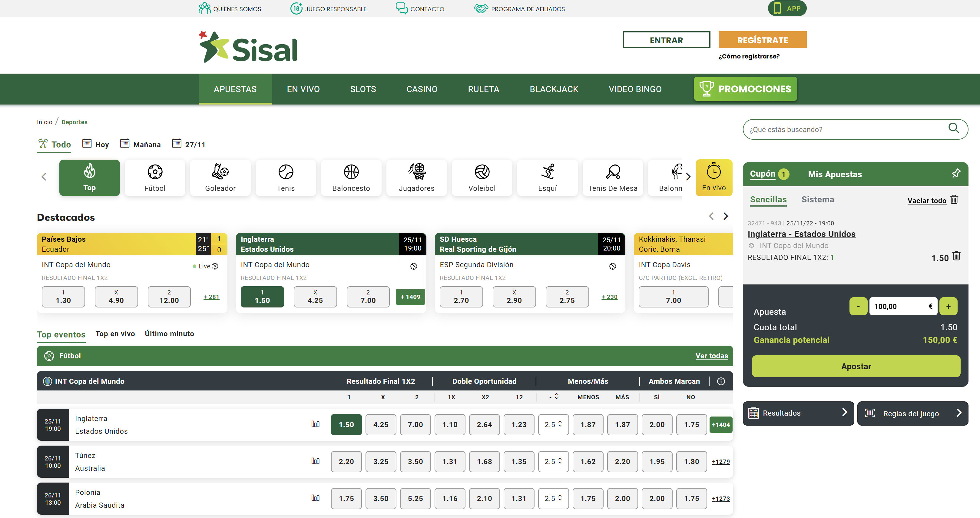The image size is (980, 518).
Task: Open Reglas del juego
Action: [x=912, y=413]
